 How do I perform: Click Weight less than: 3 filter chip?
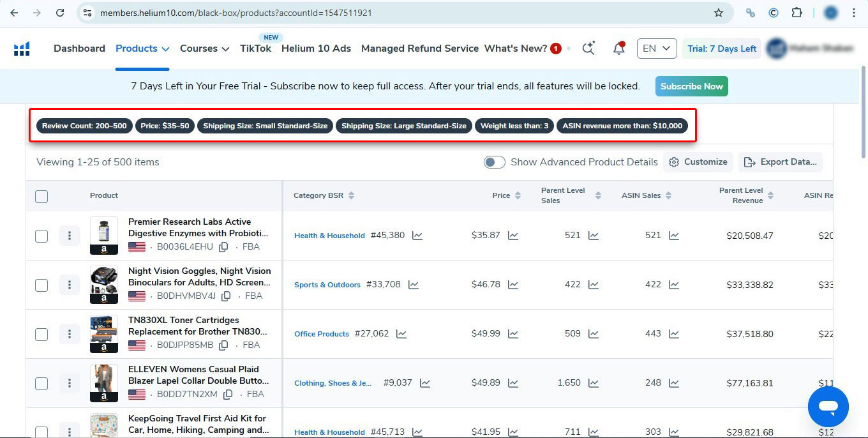tap(514, 126)
